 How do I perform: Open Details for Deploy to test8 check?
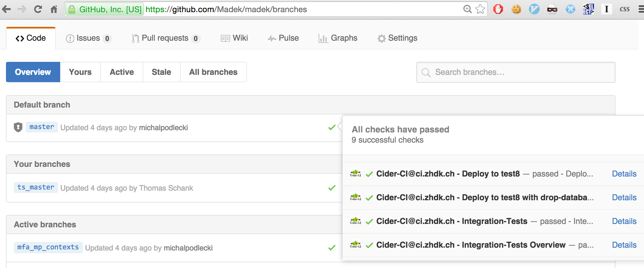(x=624, y=174)
